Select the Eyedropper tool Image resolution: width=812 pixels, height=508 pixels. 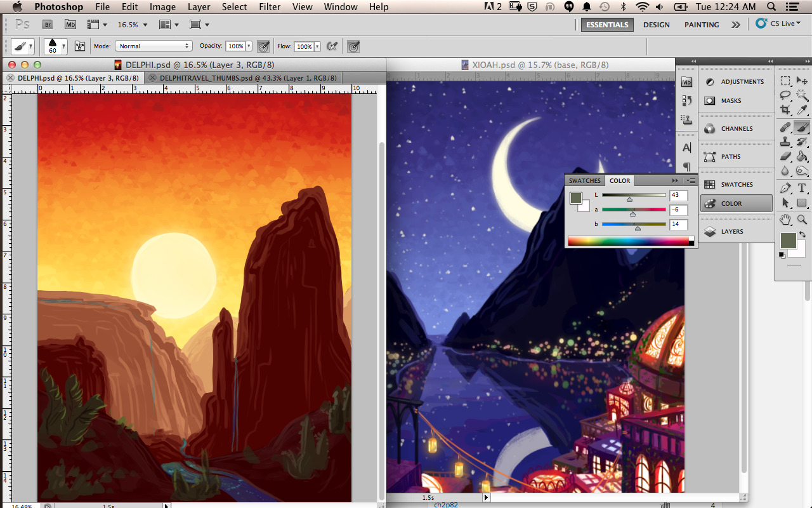[802, 109]
